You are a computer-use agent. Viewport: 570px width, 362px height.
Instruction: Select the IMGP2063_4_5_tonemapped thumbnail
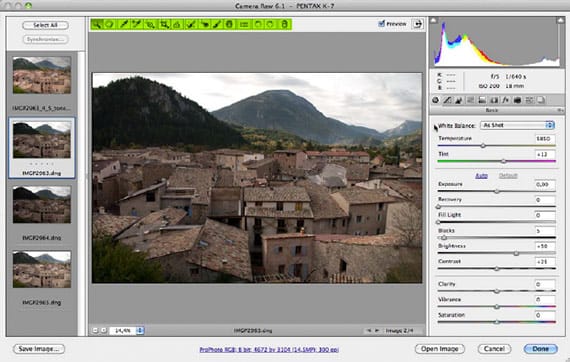[42, 75]
